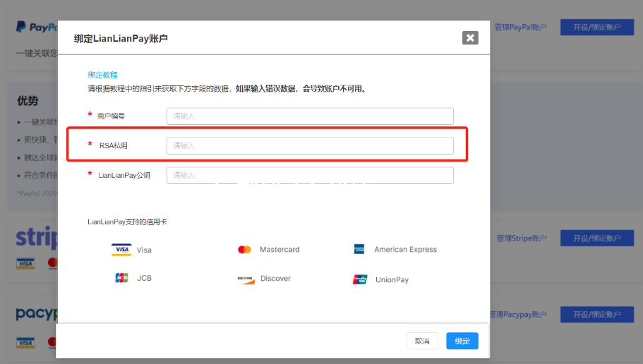
Task: Click the LianLianPay公钥 field label
Action: point(124,175)
